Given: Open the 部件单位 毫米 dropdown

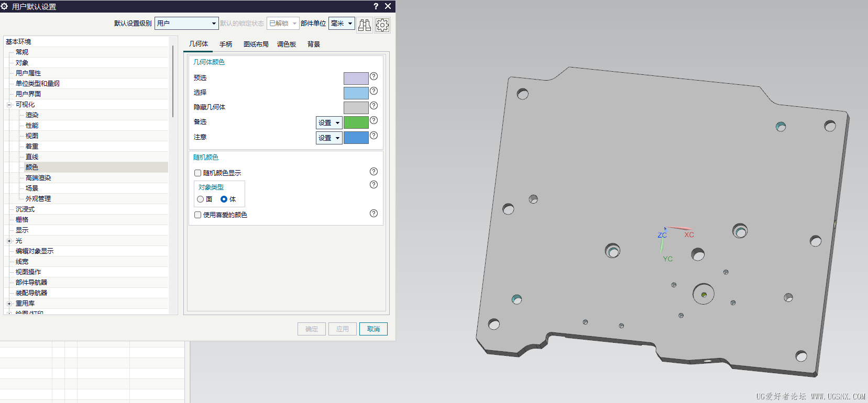Looking at the screenshot, I should 342,23.
